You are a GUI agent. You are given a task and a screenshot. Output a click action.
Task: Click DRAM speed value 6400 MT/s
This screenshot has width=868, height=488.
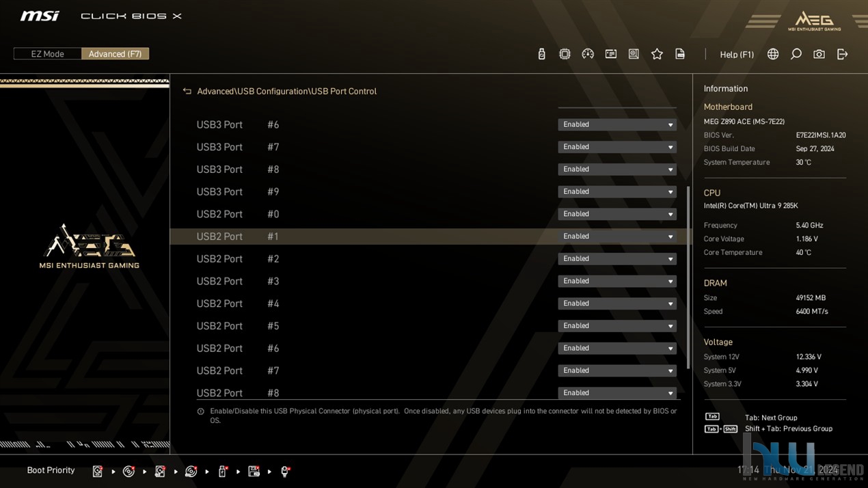(812, 312)
